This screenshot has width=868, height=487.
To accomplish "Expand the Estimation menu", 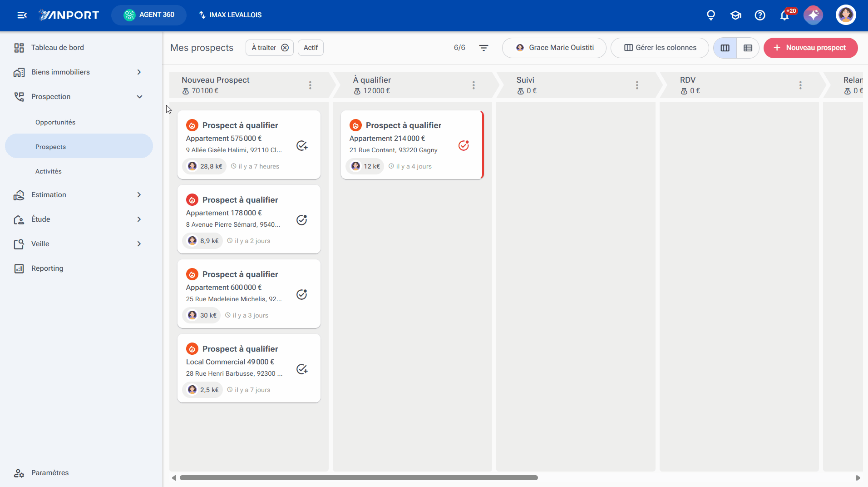I will 139,195.
